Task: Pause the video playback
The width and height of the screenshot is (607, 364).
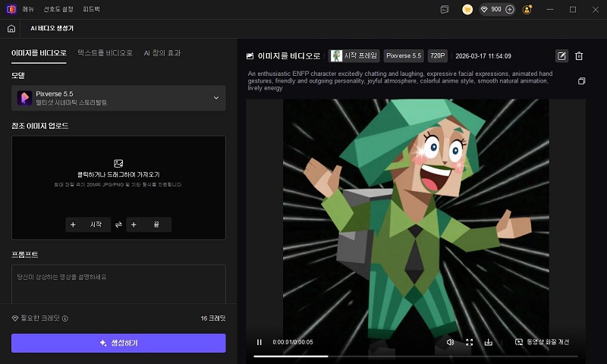Action: 259,342
